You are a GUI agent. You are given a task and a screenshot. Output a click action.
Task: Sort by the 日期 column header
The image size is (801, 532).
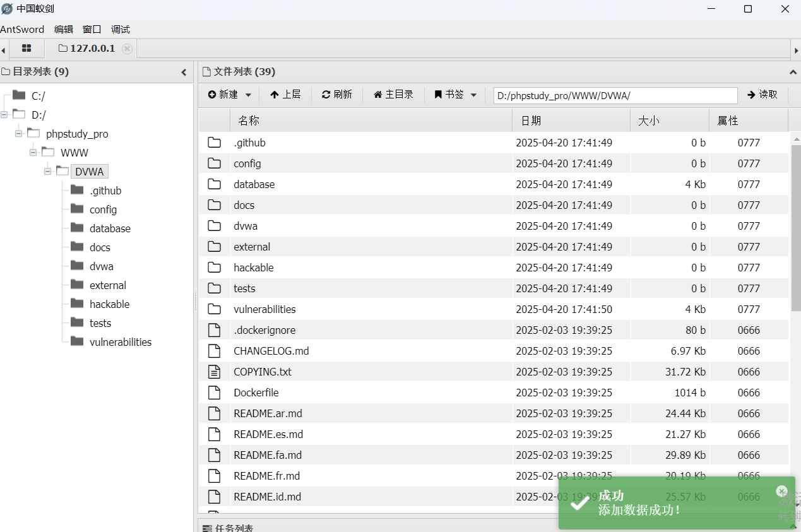click(x=571, y=121)
